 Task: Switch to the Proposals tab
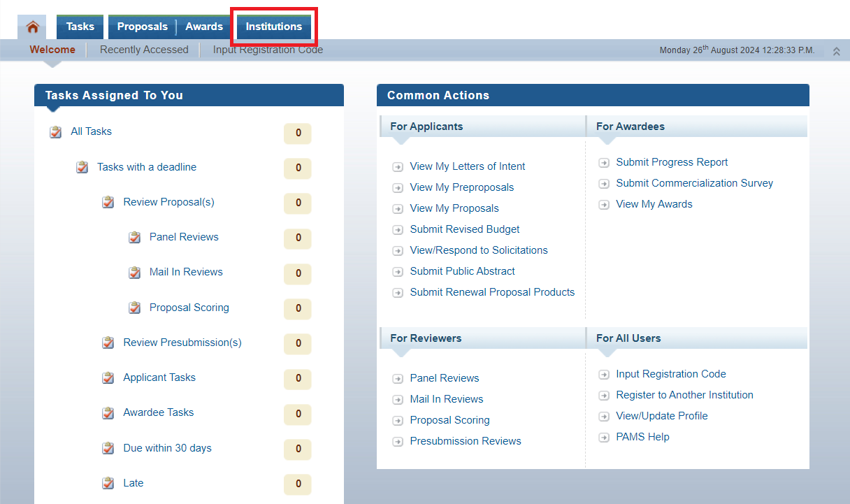coord(143,27)
